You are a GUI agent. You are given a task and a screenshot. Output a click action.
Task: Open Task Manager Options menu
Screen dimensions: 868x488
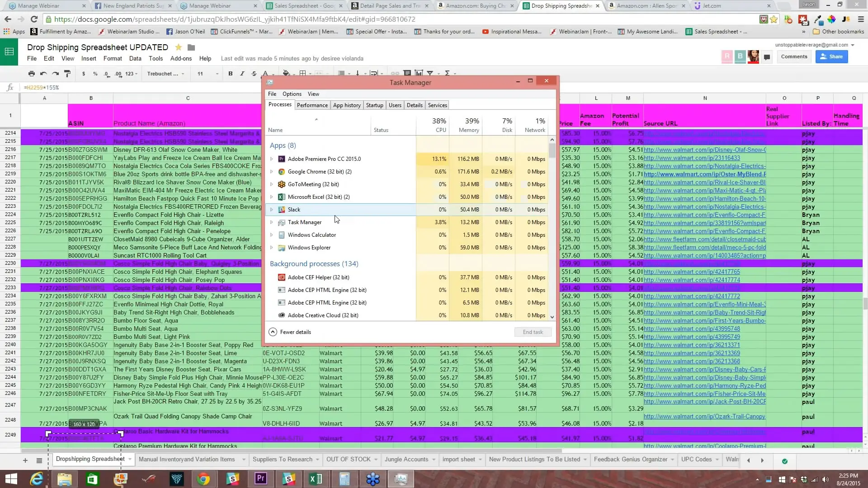click(x=292, y=94)
